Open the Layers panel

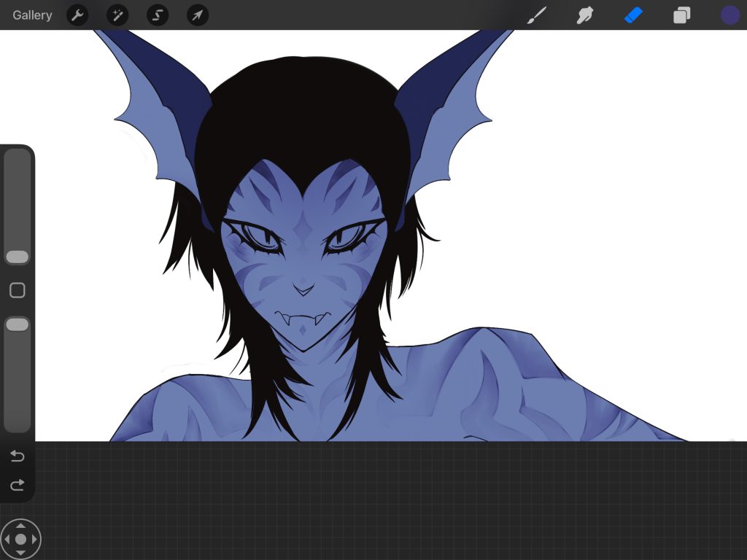pos(681,15)
